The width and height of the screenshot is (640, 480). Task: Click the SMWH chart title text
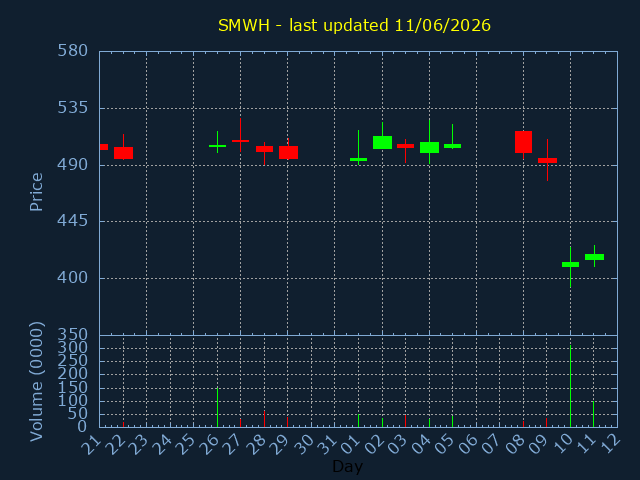pos(354,25)
